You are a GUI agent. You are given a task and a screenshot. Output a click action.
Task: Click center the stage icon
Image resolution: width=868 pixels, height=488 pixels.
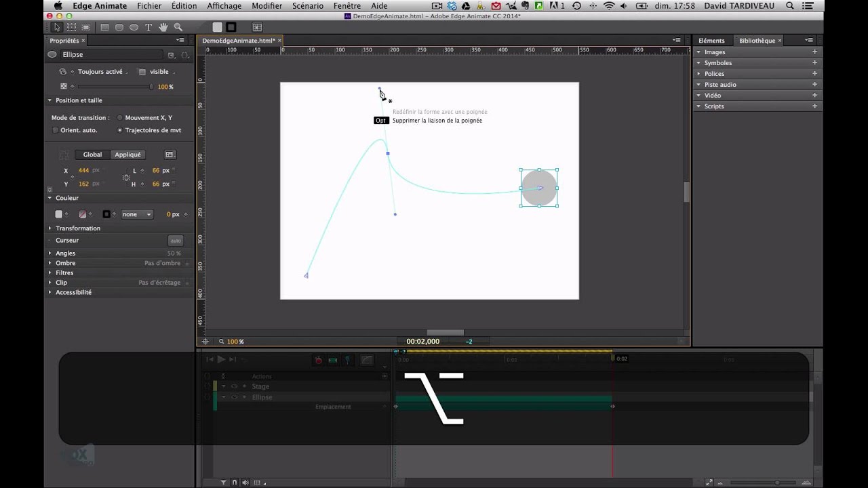click(x=205, y=342)
